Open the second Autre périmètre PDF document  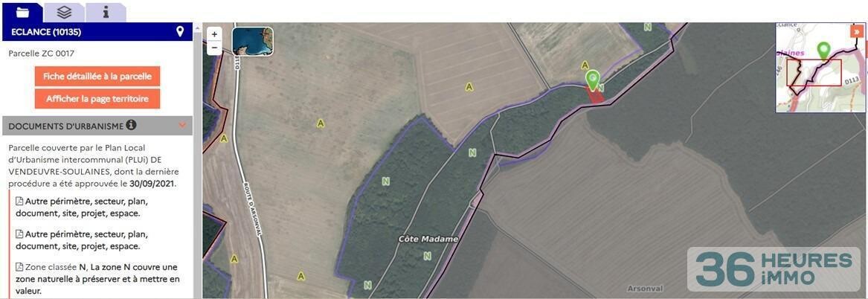[x=82, y=240]
